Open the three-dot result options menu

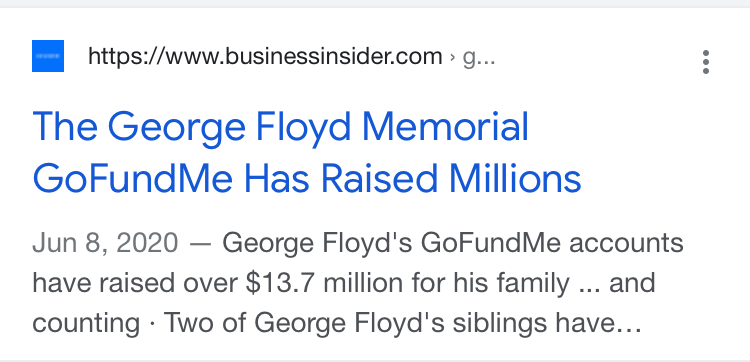point(706,62)
